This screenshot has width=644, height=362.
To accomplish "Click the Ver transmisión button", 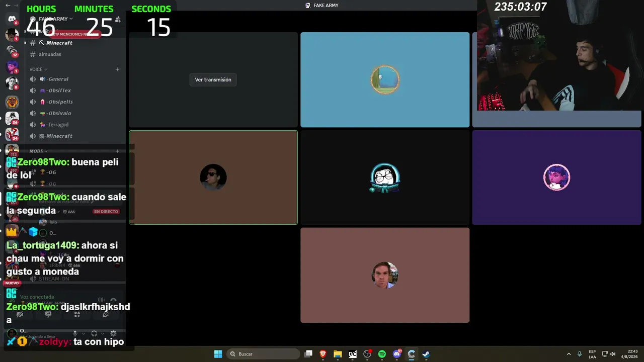I will (x=213, y=79).
